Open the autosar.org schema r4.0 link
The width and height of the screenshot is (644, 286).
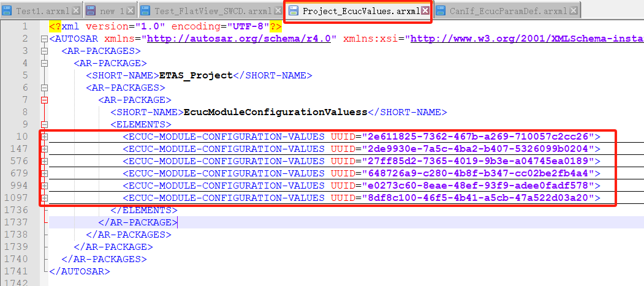[238, 39]
